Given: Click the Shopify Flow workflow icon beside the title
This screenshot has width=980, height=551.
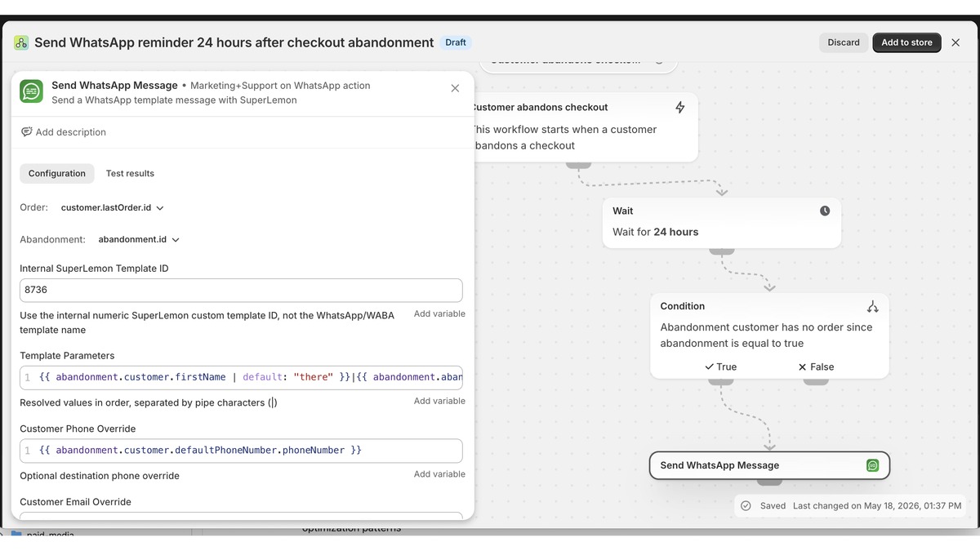Looking at the screenshot, I should coord(21,42).
